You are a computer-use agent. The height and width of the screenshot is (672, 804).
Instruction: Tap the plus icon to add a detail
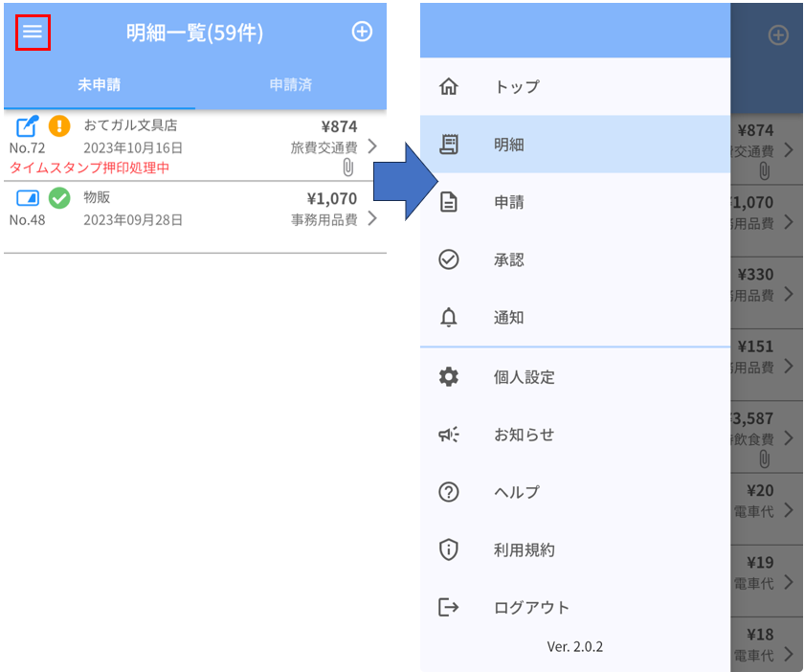[x=362, y=32]
